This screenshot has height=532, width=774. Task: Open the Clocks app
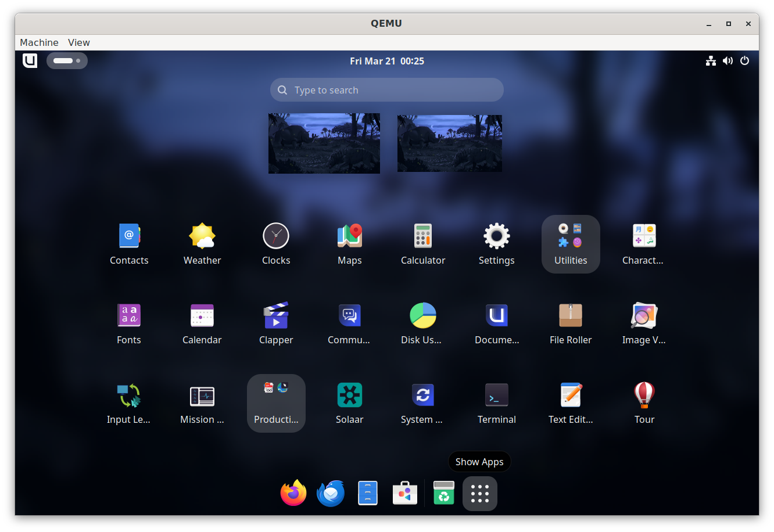coord(276,244)
